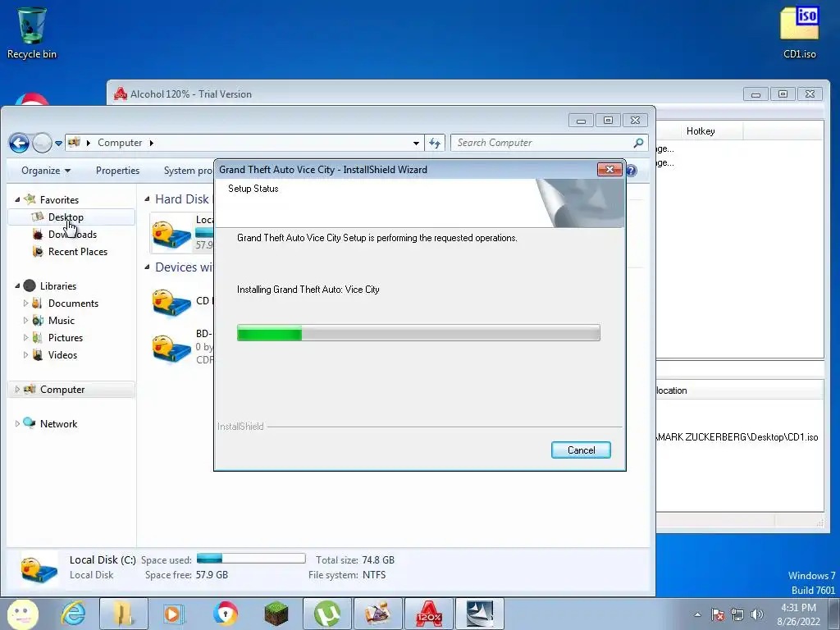840x630 pixels.
Task: Open the Recycle bin desktop icon
Action: pyautogui.click(x=32, y=32)
